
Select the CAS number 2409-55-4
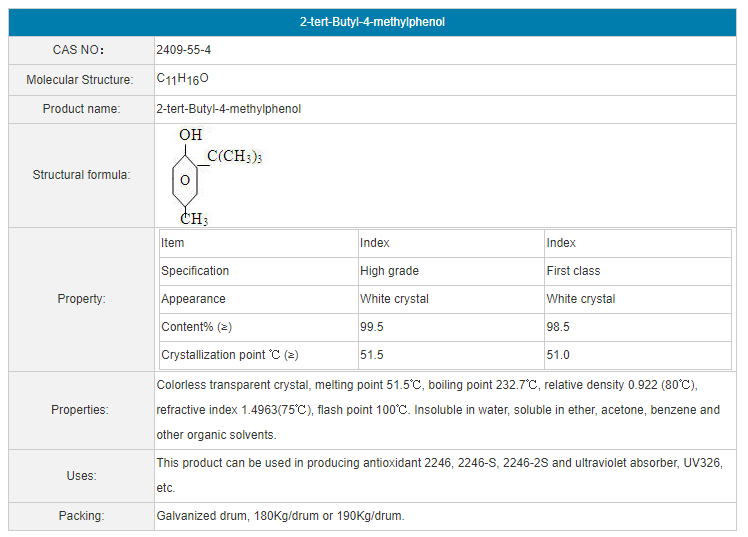click(184, 50)
